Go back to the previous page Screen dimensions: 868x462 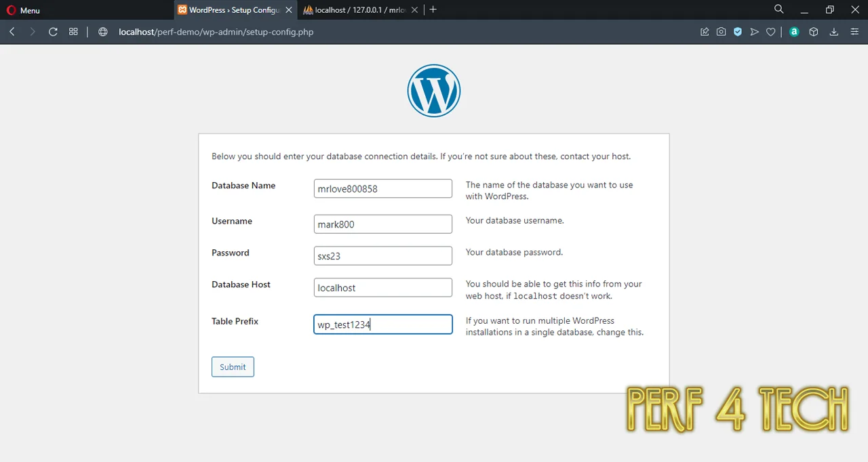pyautogui.click(x=12, y=32)
